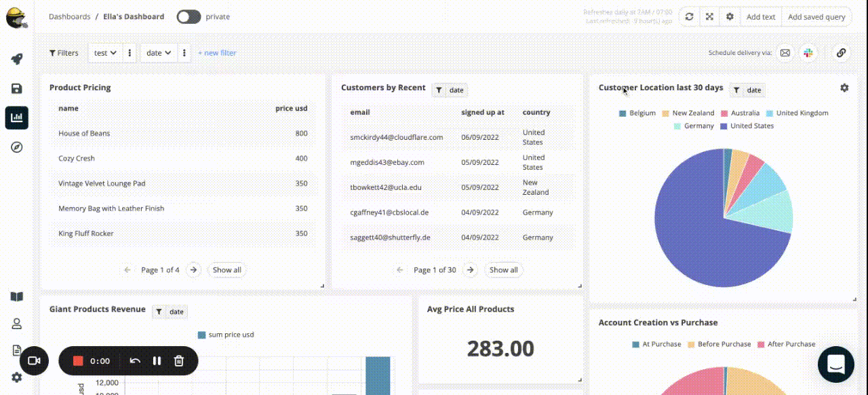Open the date filter tag on Giant Products Revenue
This screenshot has width=868, height=395.
170,312
